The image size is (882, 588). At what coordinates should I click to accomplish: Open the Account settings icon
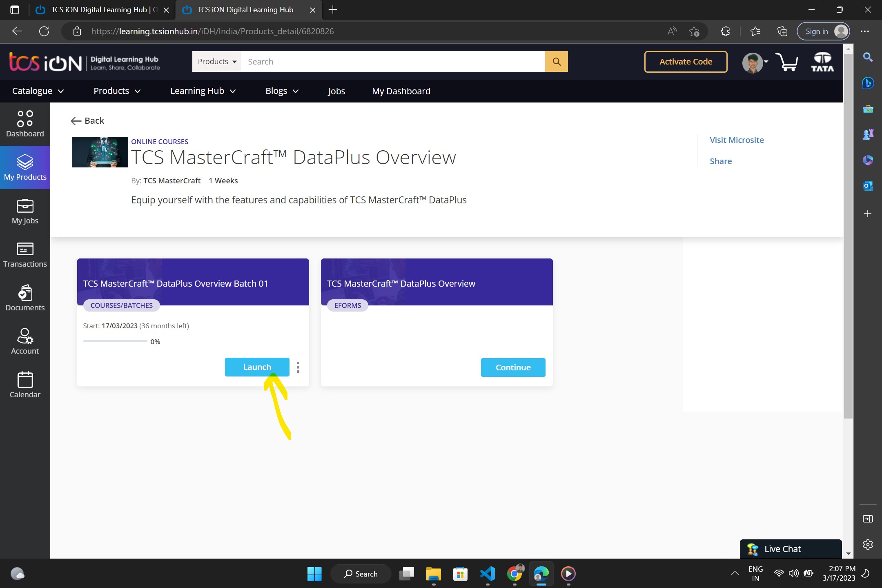[25, 341]
